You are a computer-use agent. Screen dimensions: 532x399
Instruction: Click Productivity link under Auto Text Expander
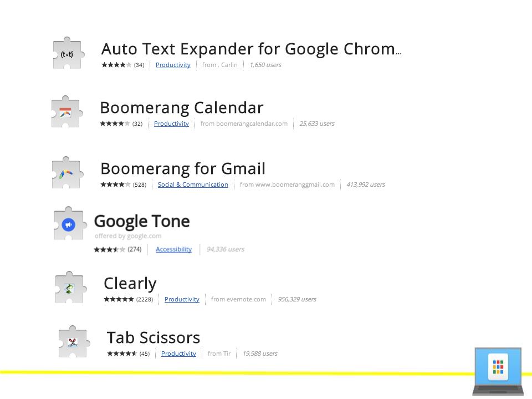pyautogui.click(x=173, y=65)
